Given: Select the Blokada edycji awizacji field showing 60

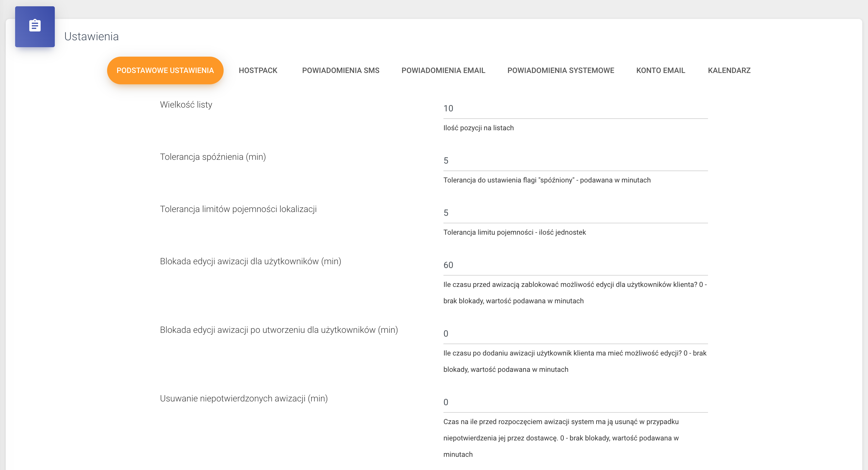Looking at the screenshot, I should pyautogui.click(x=575, y=265).
